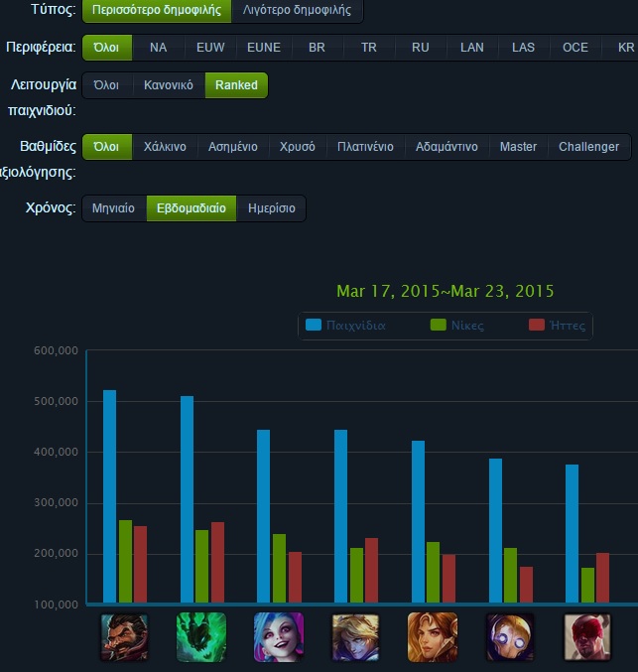Filter by Master tier
The width and height of the screenshot is (638, 672).
click(x=518, y=147)
